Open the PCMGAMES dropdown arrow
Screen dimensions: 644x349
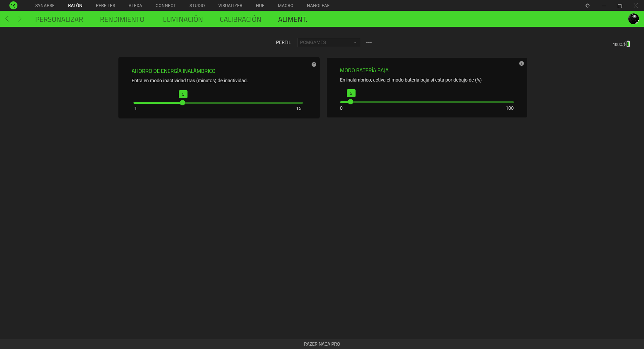pyautogui.click(x=355, y=43)
